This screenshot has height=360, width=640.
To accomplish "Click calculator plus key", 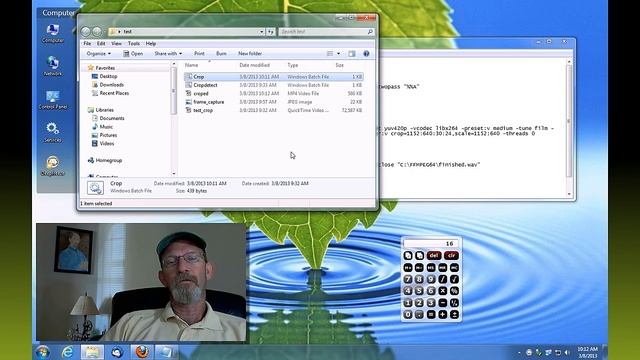I will point(442,315).
